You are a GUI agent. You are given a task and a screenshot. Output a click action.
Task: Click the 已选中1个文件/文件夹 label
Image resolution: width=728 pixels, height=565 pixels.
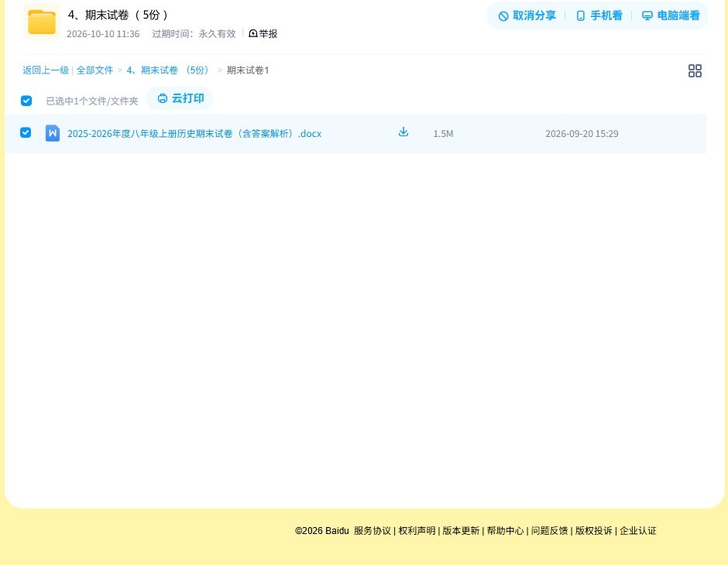[92, 101]
